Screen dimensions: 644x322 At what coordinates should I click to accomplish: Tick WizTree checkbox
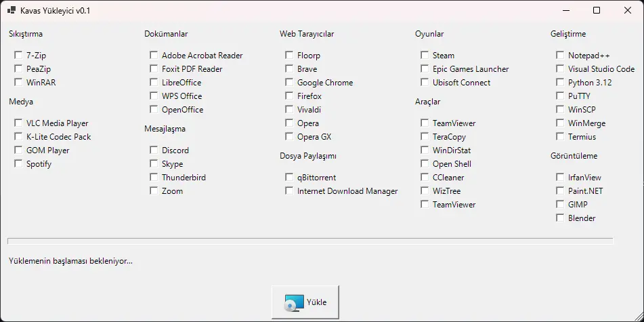click(x=425, y=190)
